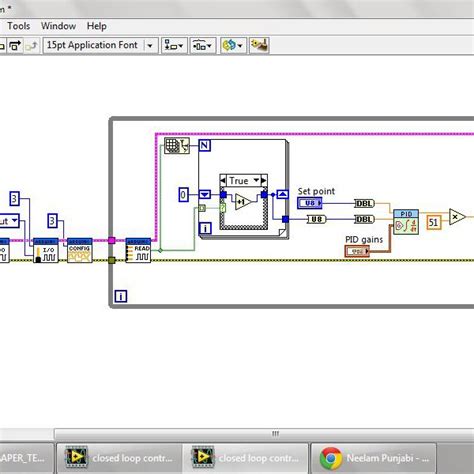Select the Arduino CONFIG node
This screenshot has width=474, height=474.
coord(80,251)
